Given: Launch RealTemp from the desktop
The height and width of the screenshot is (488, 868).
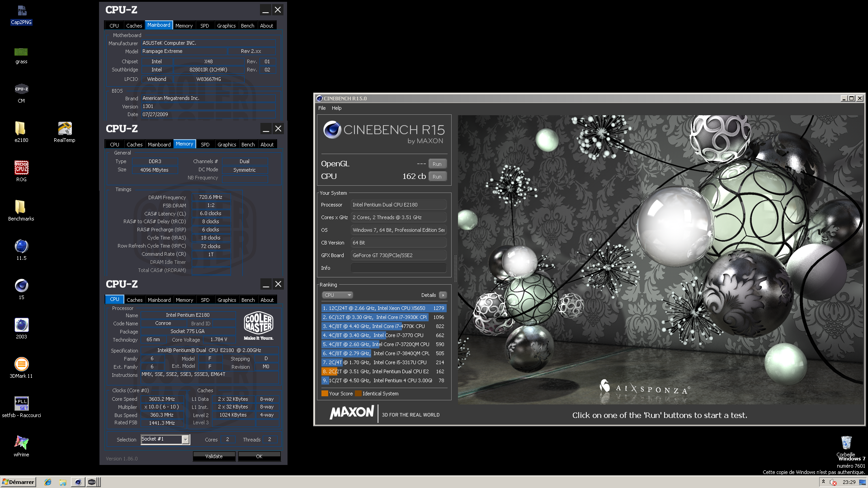Looking at the screenshot, I should coord(65,132).
